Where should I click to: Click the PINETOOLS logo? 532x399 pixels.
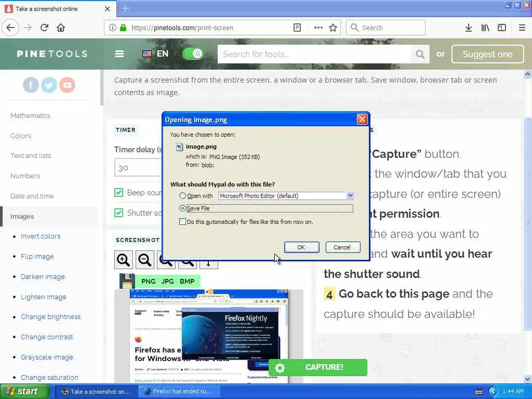pyautogui.click(x=52, y=54)
